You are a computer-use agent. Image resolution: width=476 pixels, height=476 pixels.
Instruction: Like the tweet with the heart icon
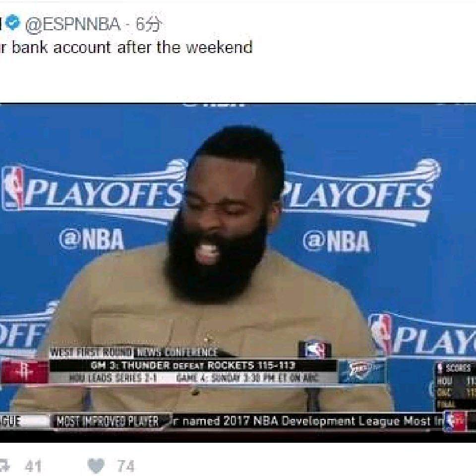click(96, 466)
